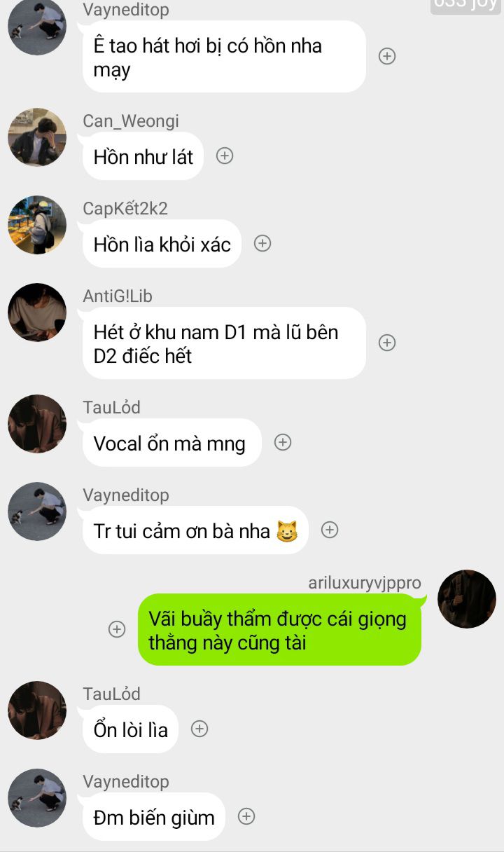Tap the 'Tr tui cảm ơn bà nha' bubble
The image size is (504, 852).
tap(195, 530)
